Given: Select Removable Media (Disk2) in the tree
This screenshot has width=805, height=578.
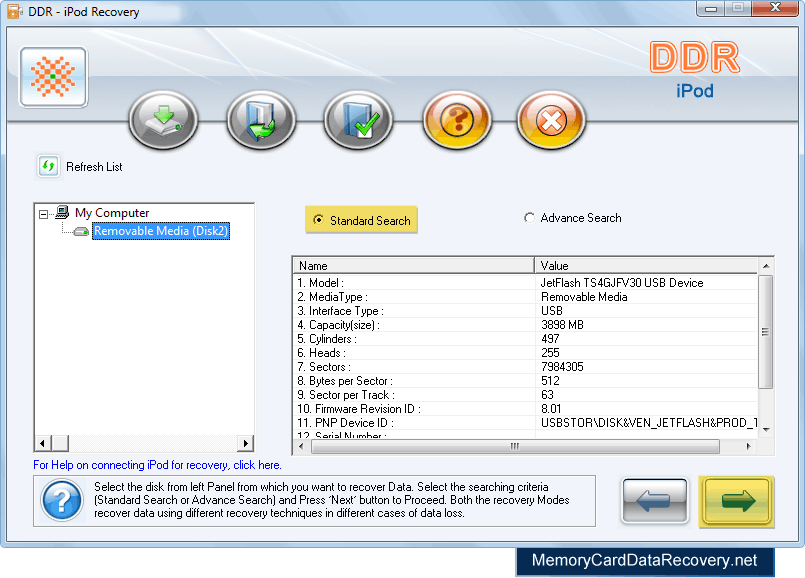Looking at the screenshot, I should (x=161, y=231).
